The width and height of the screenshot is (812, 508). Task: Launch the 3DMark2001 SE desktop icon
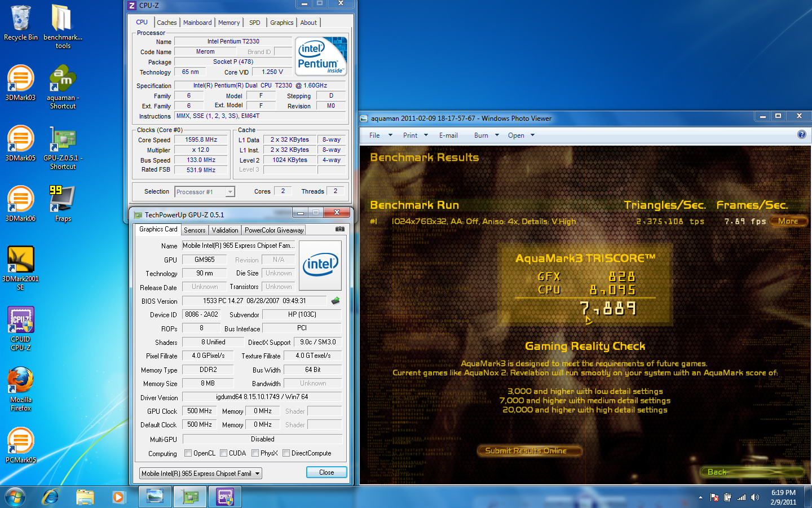point(20,268)
